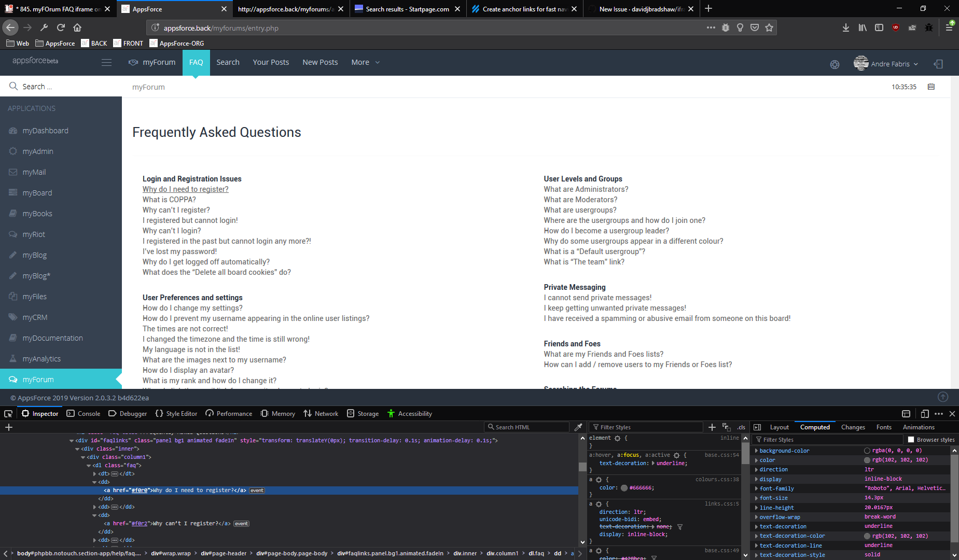Click the background-color rgba swatch in Computed
The image size is (959, 560).
point(867,451)
